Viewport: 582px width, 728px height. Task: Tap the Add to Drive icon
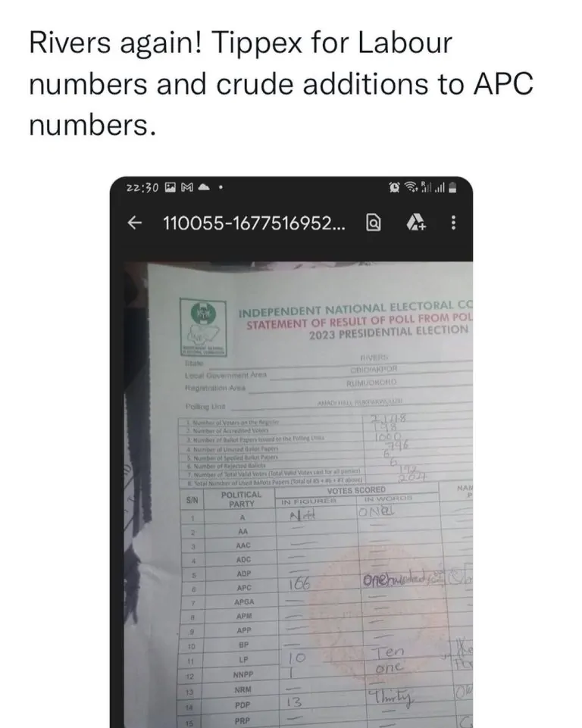415,223
